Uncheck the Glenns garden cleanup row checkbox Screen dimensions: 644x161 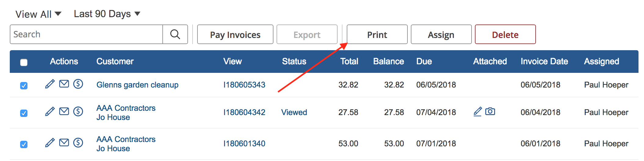click(24, 86)
